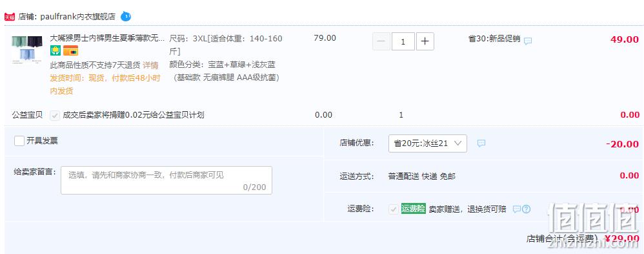The height and width of the screenshot is (254, 644).
Task: Open the 大嘴猴男士内裤 product title link
Action: [107, 38]
